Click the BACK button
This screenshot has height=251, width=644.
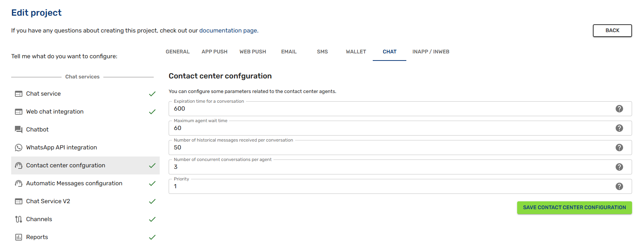[612, 31]
